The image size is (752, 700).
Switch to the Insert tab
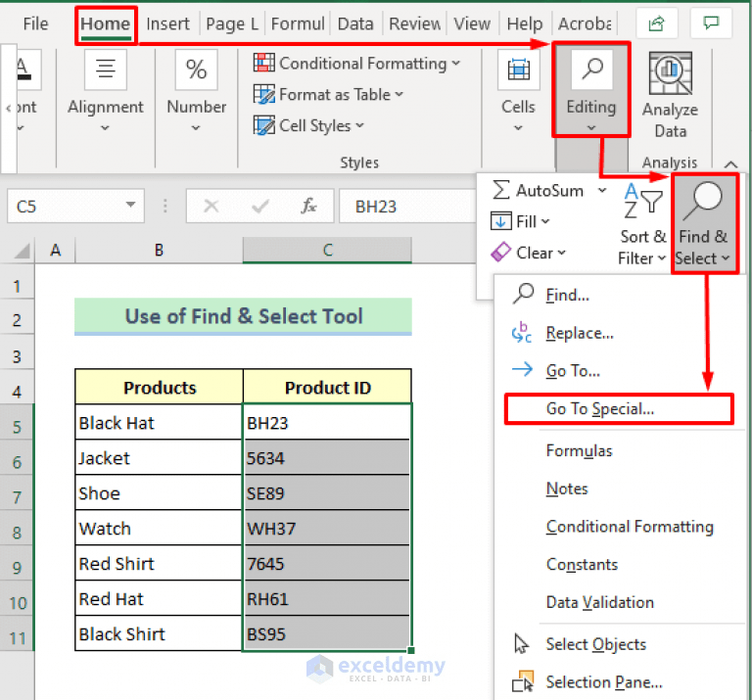(x=167, y=23)
